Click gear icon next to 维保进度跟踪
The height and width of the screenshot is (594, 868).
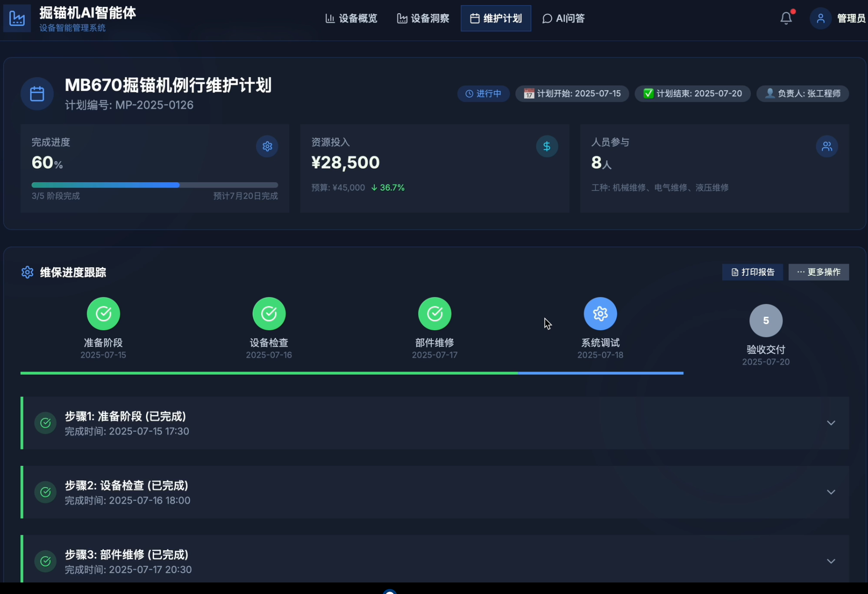point(27,272)
